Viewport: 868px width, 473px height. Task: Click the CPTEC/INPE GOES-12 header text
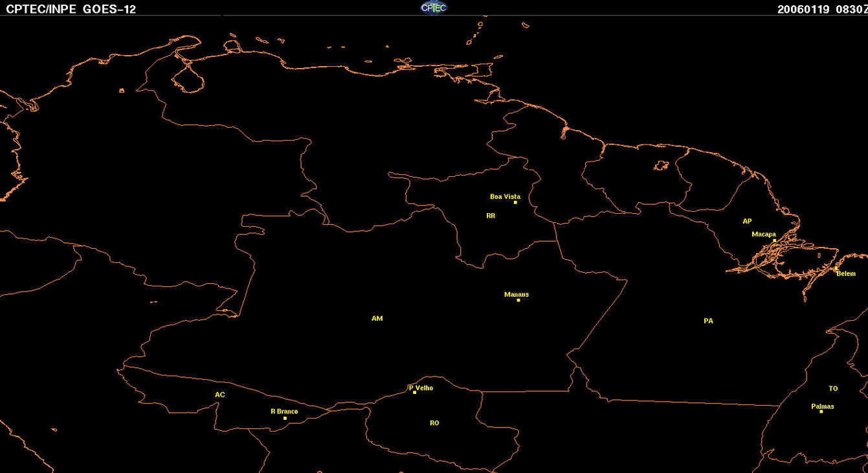[71, 9]
